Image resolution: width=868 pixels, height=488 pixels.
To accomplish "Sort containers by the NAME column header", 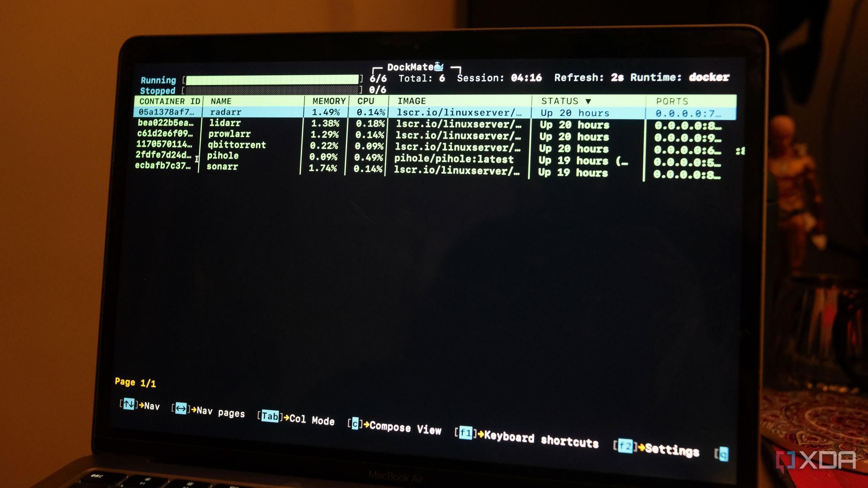I will click(x=221, y=101).
